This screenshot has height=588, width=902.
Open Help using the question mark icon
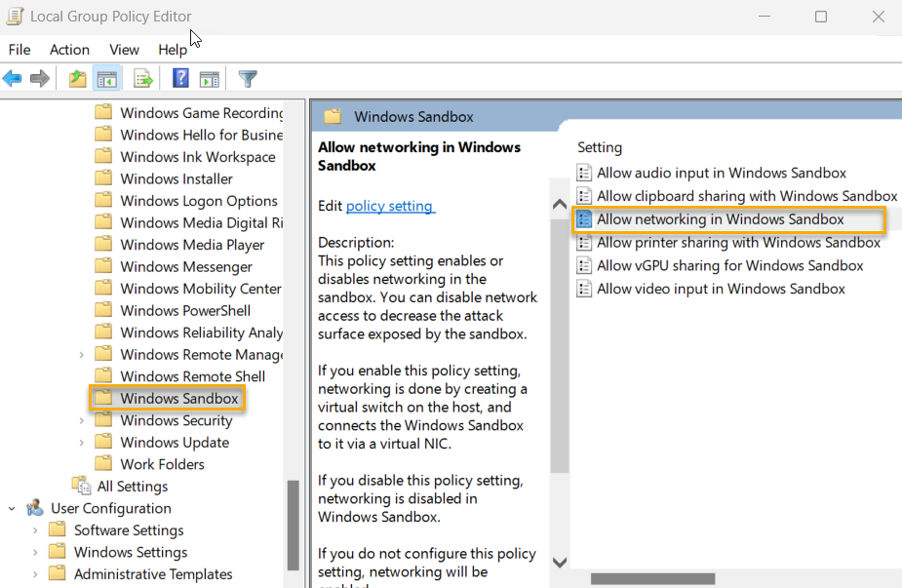tap(181, 78)
